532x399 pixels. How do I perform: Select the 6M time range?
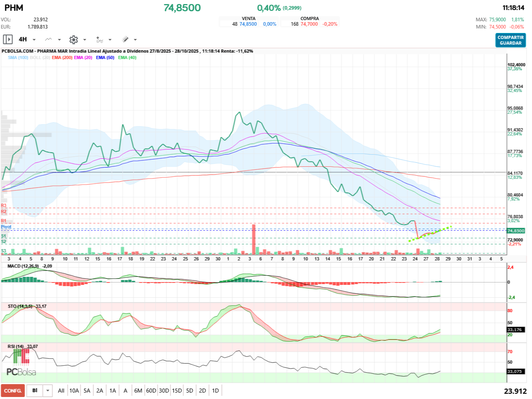pos(138,391)
